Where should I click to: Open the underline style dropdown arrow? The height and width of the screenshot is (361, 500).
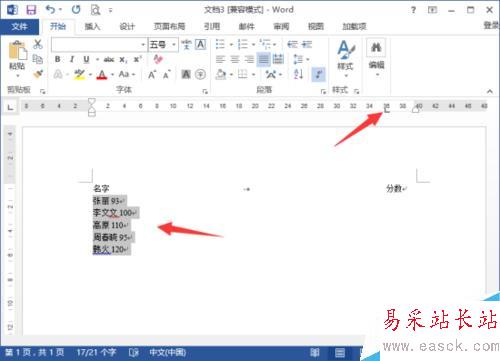click(x=97, y=60)
